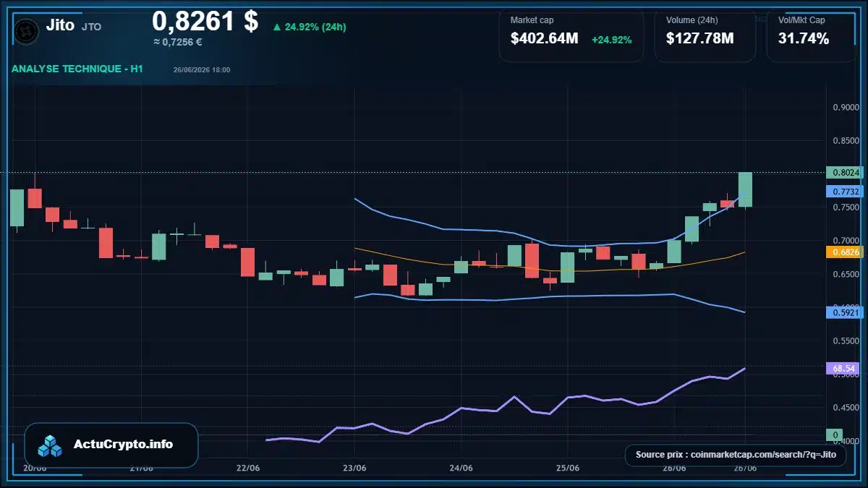The height and width of the screenshot is (488, 868).
Task: Click the JTO ticker symbol
Action: (92, 27)
